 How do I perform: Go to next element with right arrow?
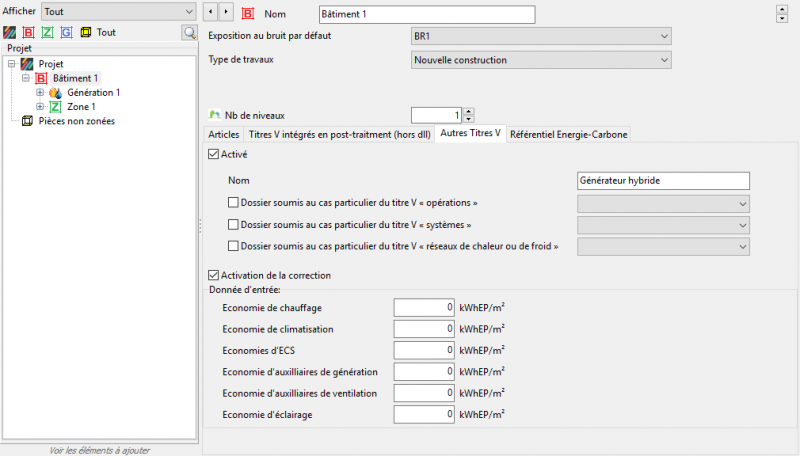point(226,12)
